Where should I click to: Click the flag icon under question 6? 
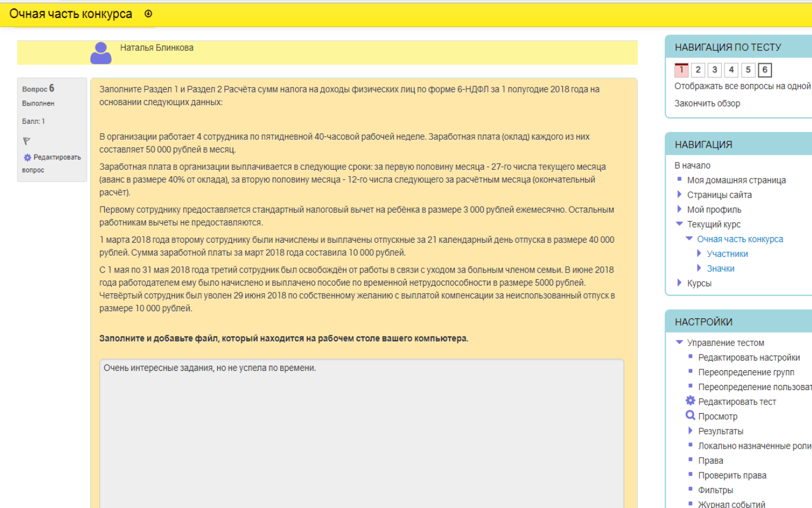(x=26, y=141)
